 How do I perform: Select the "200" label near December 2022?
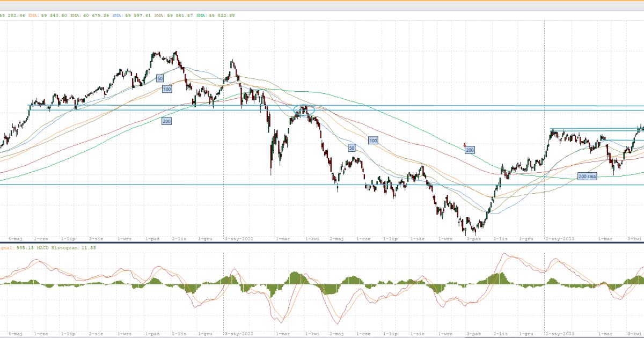click(470, 150)
